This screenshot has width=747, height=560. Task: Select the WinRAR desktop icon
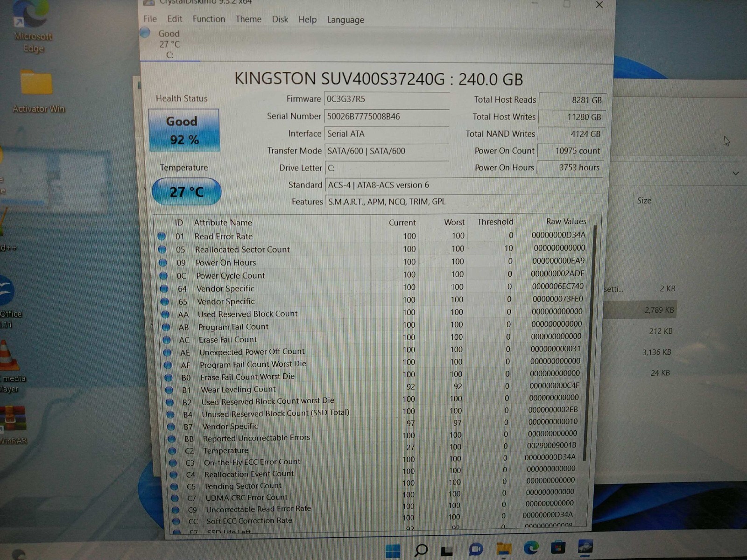[13, 425]
